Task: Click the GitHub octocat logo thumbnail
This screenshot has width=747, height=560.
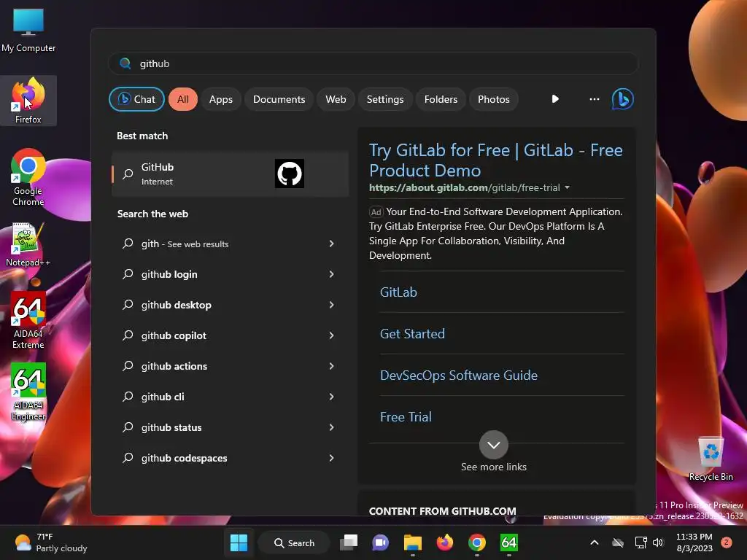Action: (289, 174)
